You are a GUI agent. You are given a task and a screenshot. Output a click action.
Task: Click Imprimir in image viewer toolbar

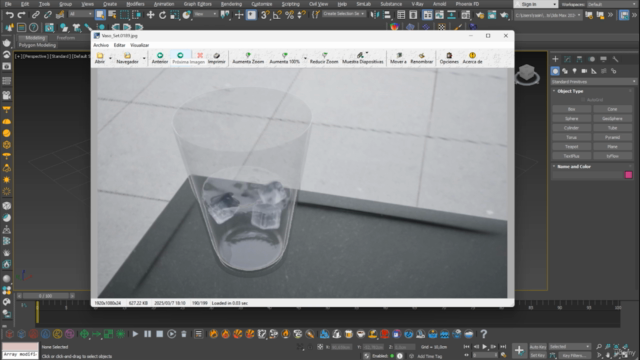pyautogui.click(x=216, y=58)
